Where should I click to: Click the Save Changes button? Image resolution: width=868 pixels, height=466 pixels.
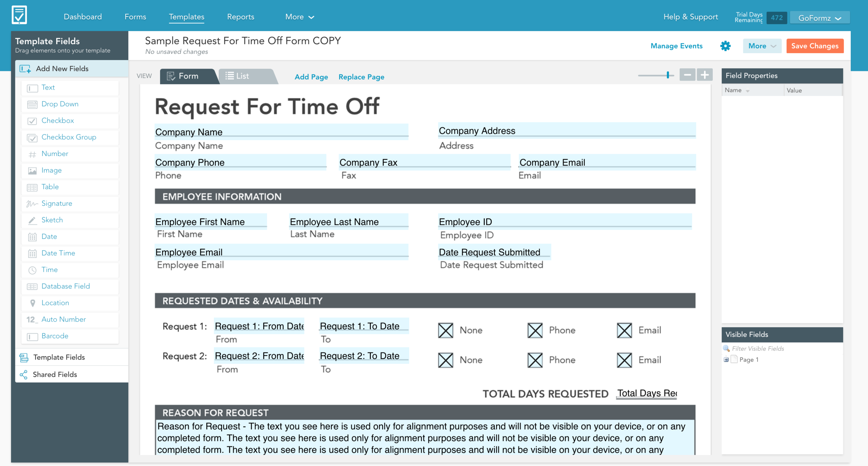[815, 46]
